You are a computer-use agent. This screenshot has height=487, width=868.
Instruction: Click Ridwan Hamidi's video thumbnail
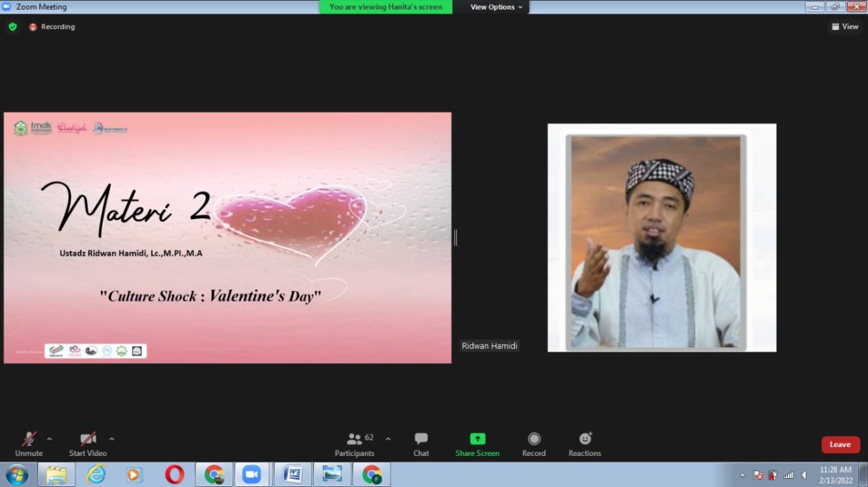coord(662,237)
